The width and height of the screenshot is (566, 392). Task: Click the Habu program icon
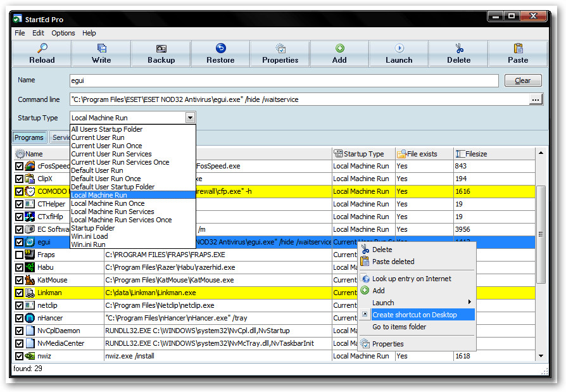click(30, 267)
